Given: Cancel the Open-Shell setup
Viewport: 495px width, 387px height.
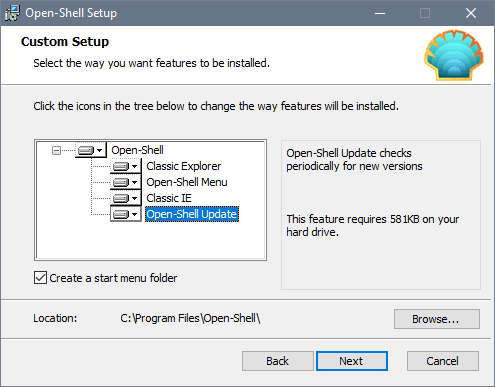Looking at the screenshot, I should click(x=443, y=361).
